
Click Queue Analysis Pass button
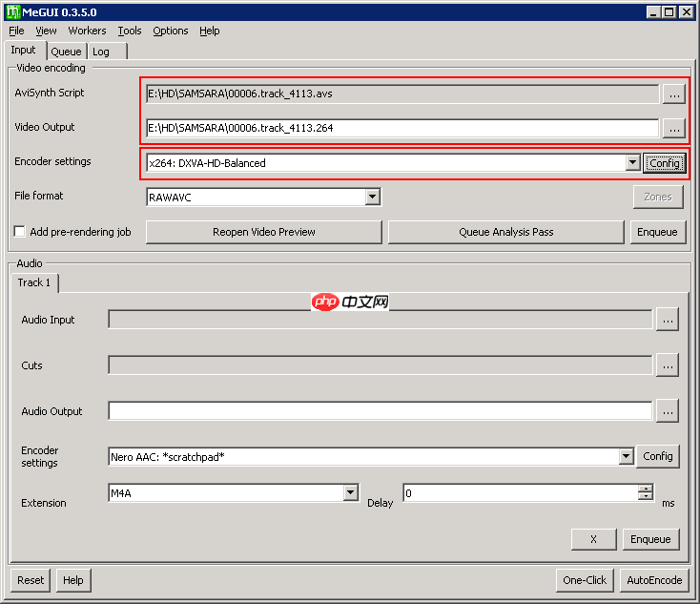pos(505,232)
